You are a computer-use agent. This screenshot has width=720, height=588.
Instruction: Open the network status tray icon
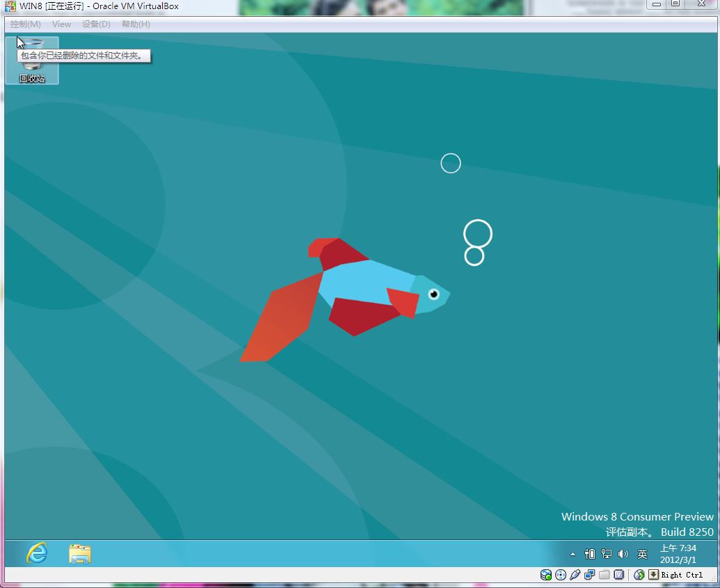coord(607,554)
